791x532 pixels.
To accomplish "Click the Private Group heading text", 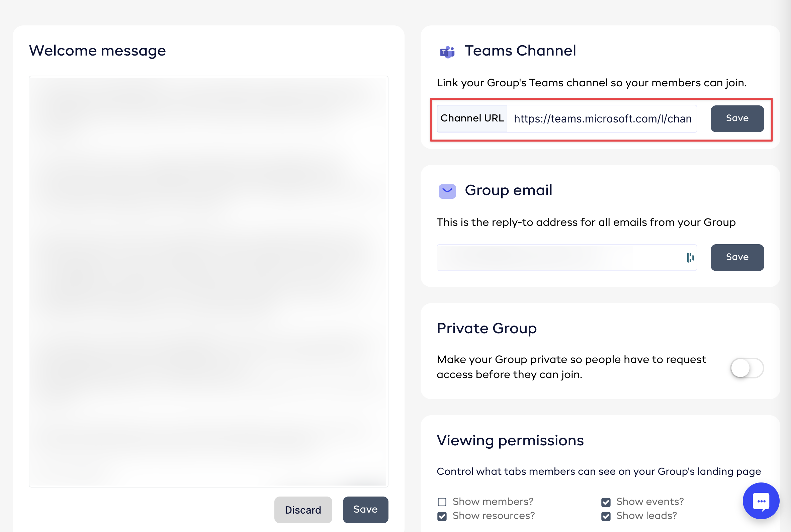I will [x=487, y=329].
